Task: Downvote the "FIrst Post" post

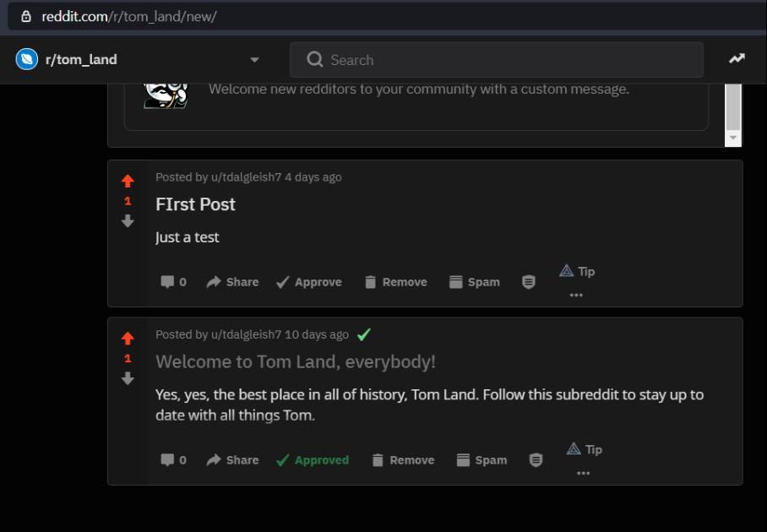Action: click(128, 221)
